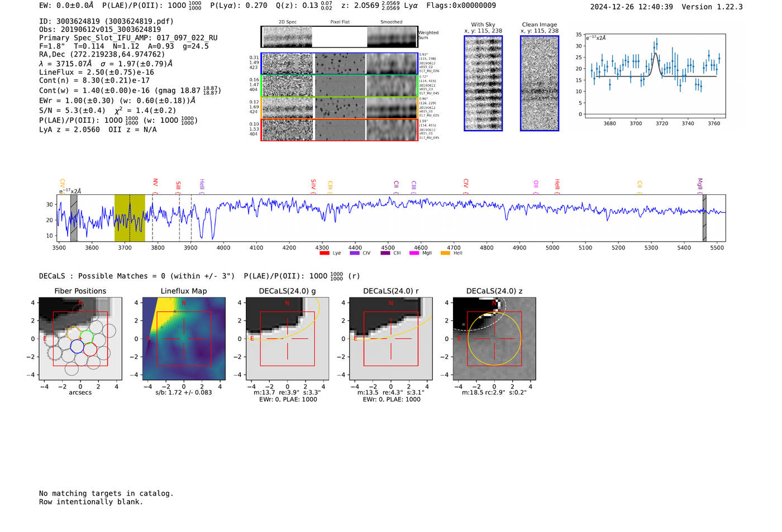Click the blue fiber circle in Fiber Positions

(77, 347)
